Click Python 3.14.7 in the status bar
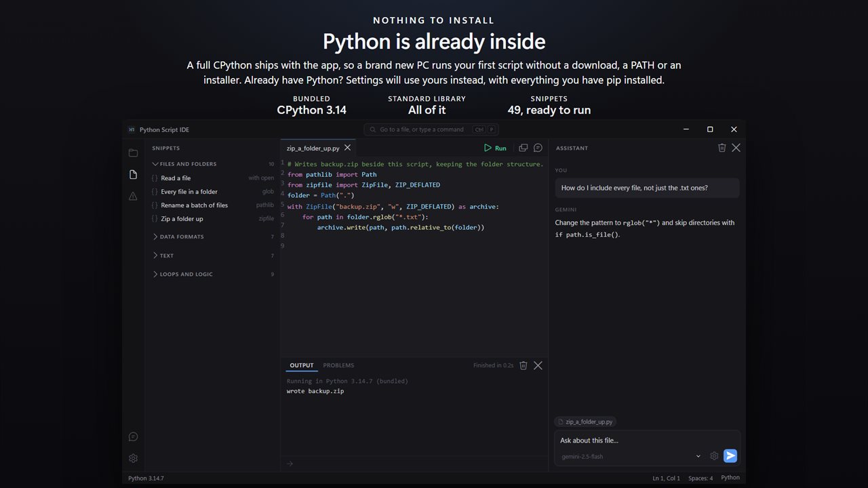868x488 pixels. 146,478
